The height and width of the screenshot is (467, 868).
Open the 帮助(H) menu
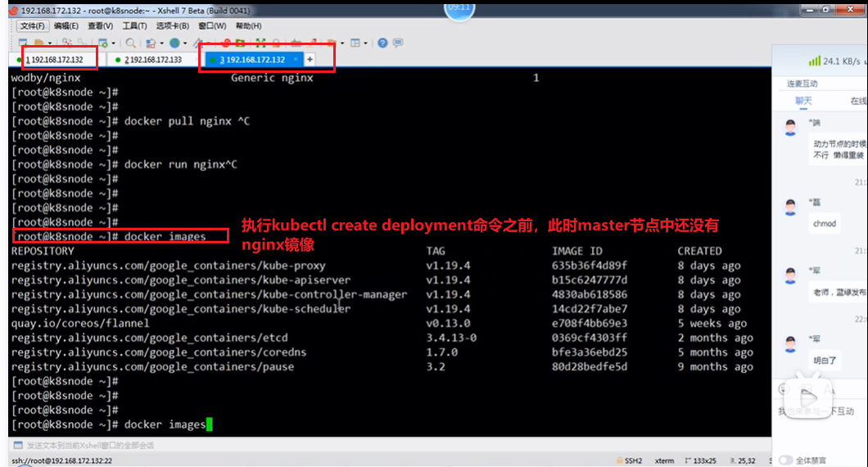coord(248,25)
